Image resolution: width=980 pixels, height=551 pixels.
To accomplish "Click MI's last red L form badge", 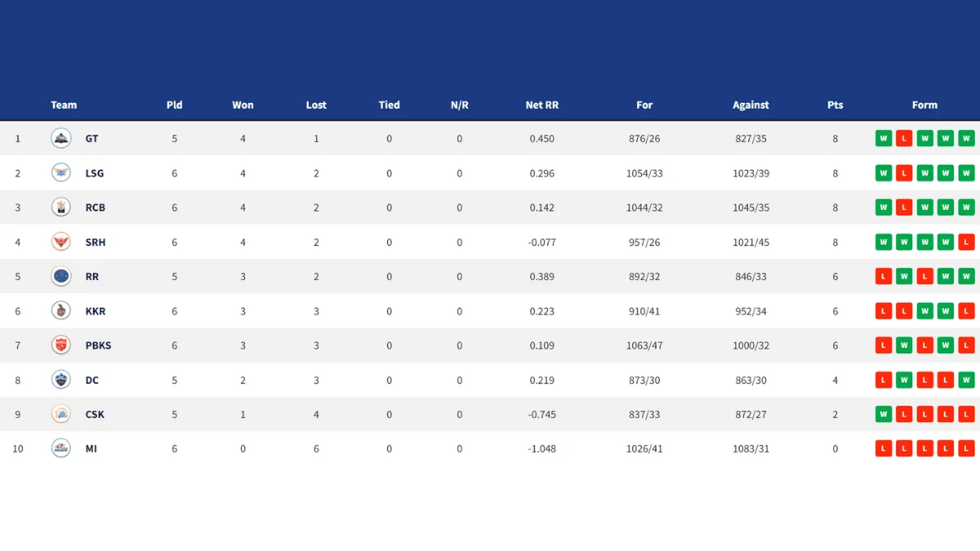I will click(967, 448).
